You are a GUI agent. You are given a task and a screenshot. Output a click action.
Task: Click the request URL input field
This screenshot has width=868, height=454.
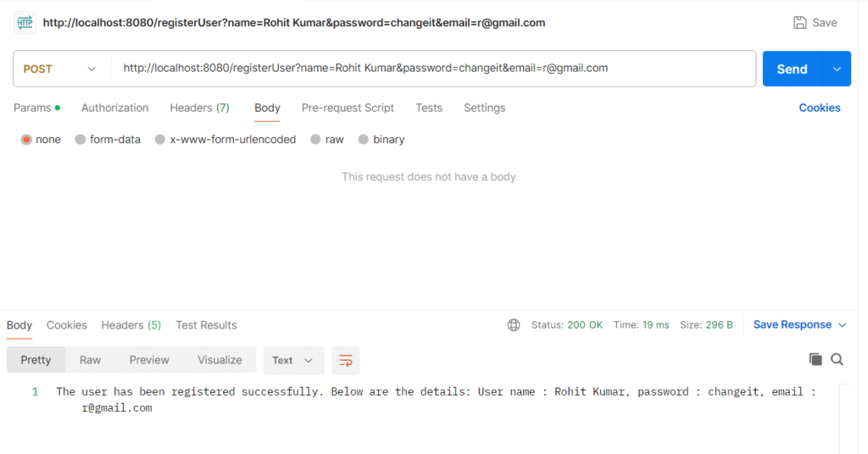(433, 69)
